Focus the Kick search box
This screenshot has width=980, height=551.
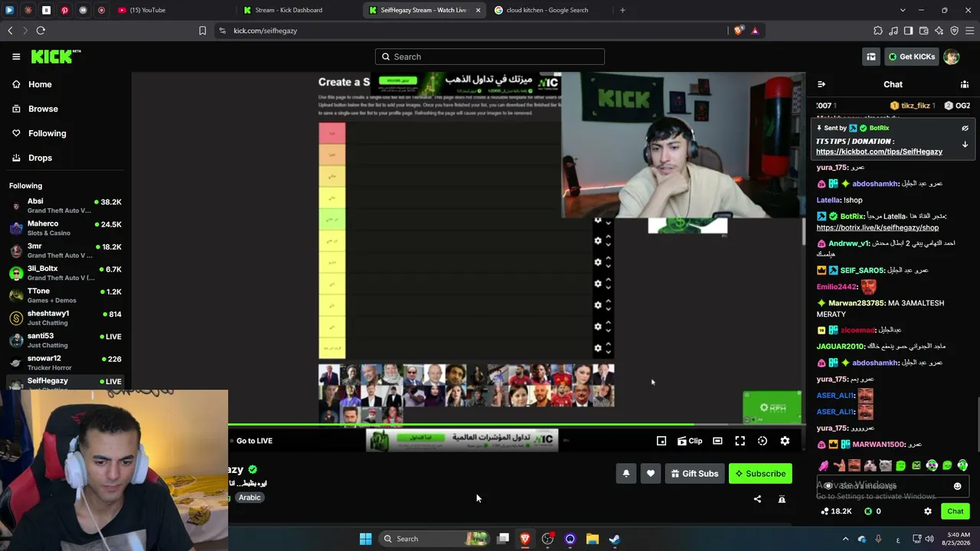[x=490, y=57]
